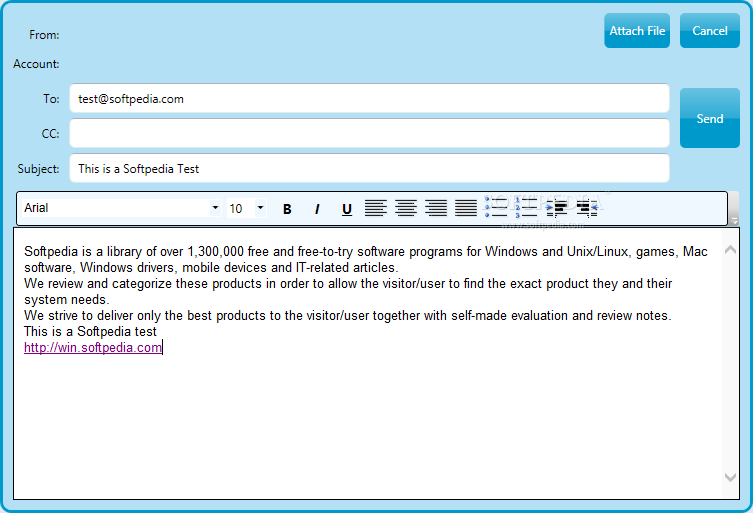Click the message body scroll up arrow
Screen dimensions: 753x513
point(730,249)
